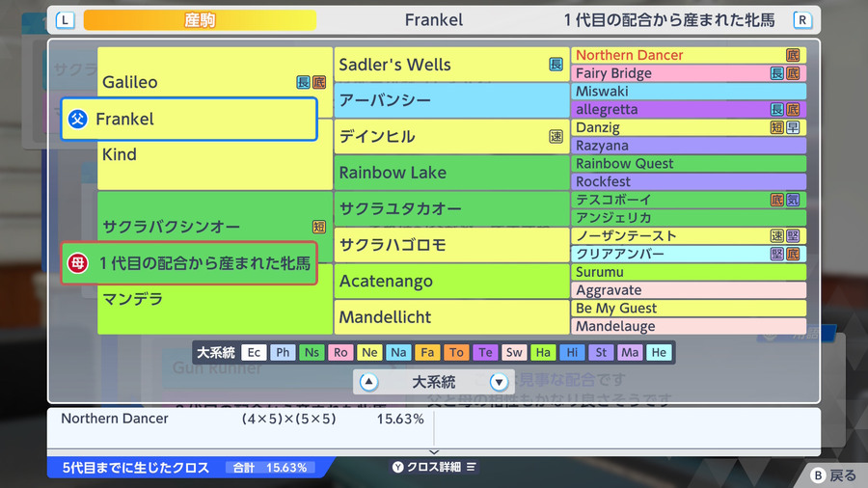Expand the cross list down chevron
The image size is (868, 488).
coord(434,452)
